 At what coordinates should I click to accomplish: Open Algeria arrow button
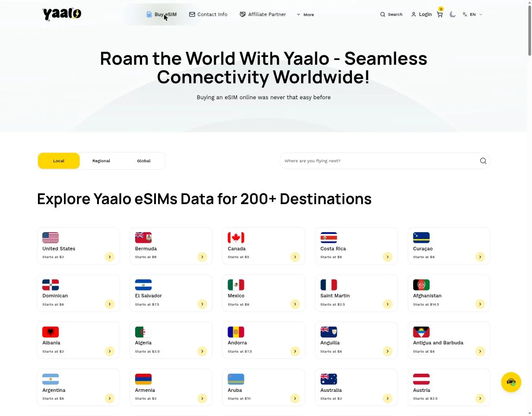click(x=202, y=351)
